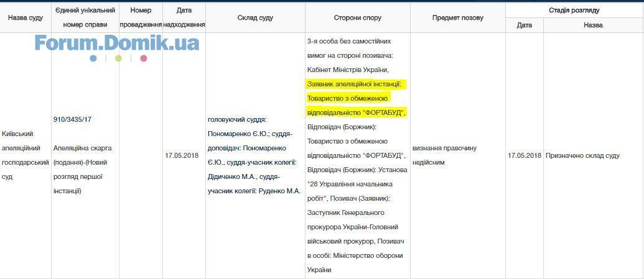Click 'в особі: Міністерство оборони' text
Viewport: 644px width, 279px height.
(x=355, y=255)
